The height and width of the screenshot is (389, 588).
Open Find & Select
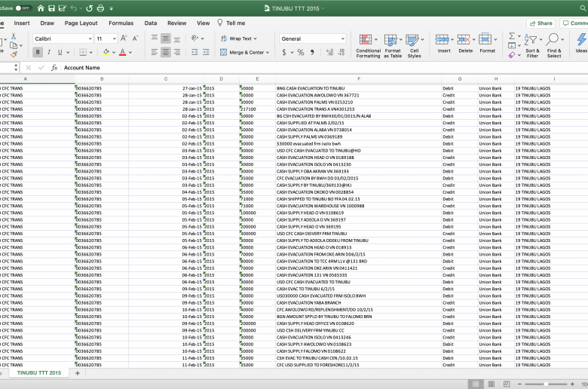(554, 46)
